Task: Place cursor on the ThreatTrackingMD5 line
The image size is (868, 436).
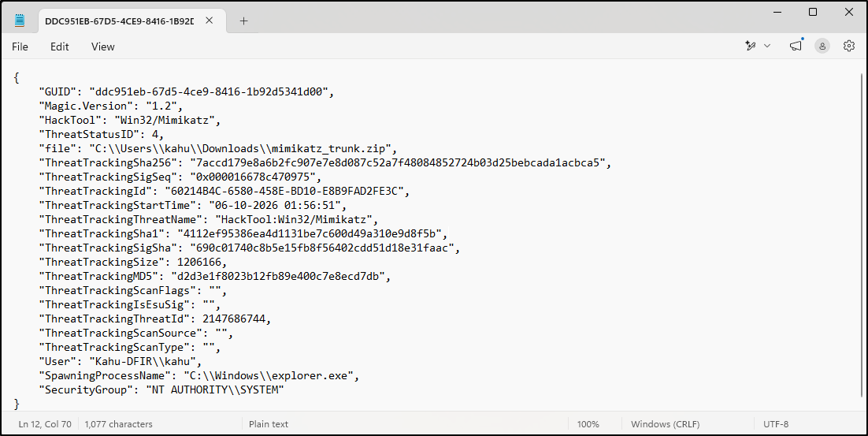Action: click(x=215, y=277)
